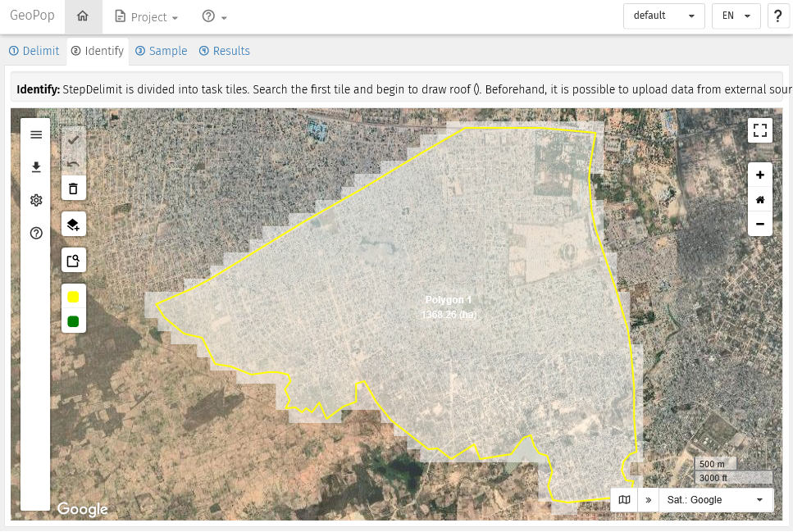Image resolution: width=793 pixels, height=532 pixels.
Task: Click the add layer icon
Action: (73, 225)
